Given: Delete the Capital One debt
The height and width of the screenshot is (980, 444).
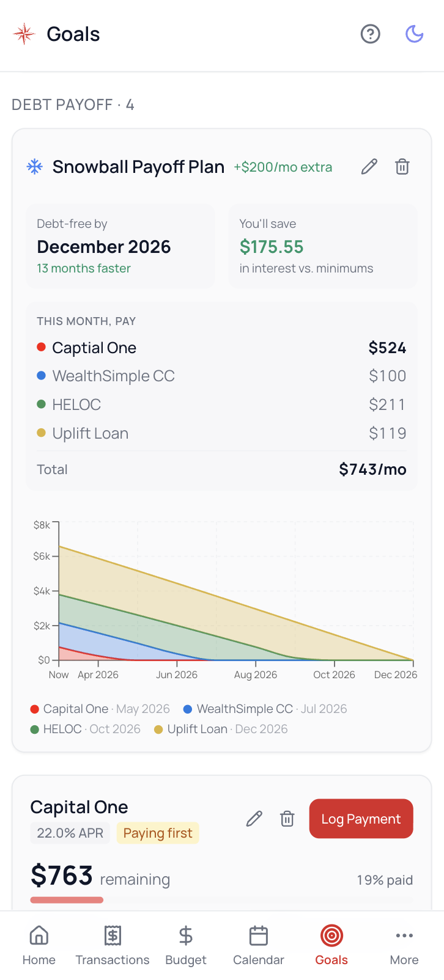Looking at the screenshot, I should 287,819.
